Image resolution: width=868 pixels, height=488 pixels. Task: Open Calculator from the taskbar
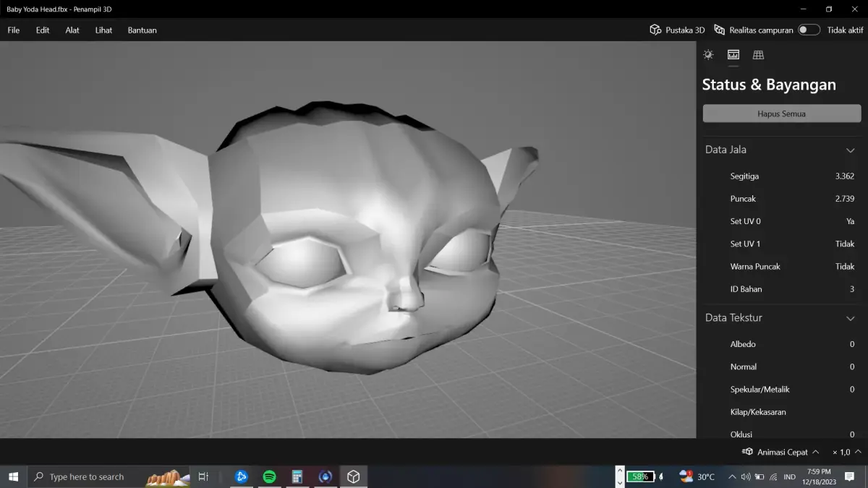pyautogui.click(x=297, y=476)
